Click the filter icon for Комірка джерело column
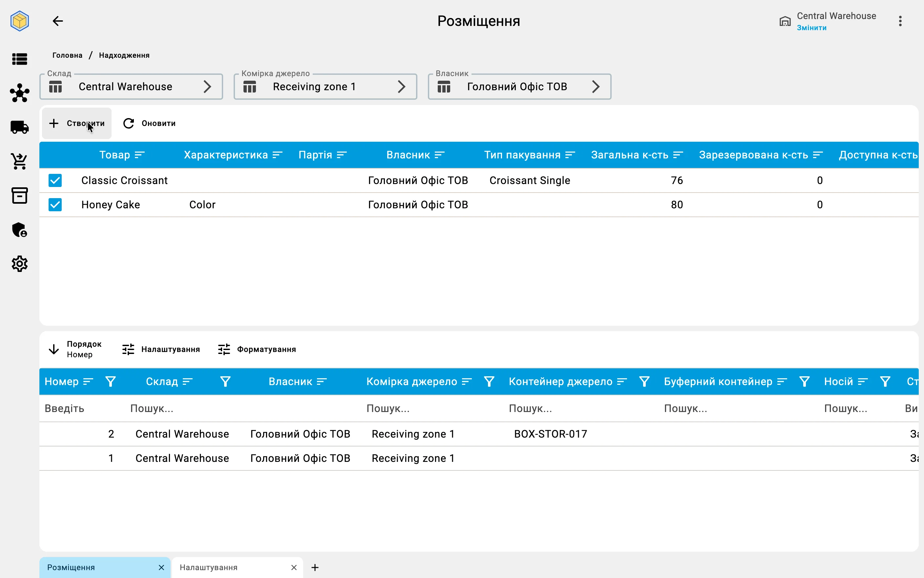The height and width of the screenshot is (578, 924). point(489,382)
